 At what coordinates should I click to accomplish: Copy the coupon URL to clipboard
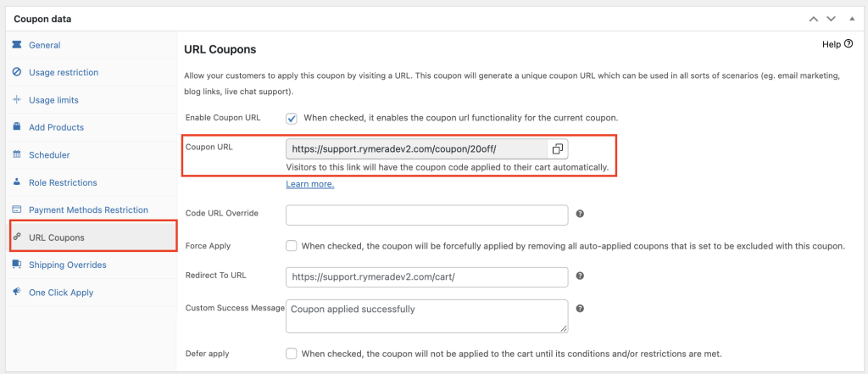pos(558,149)
